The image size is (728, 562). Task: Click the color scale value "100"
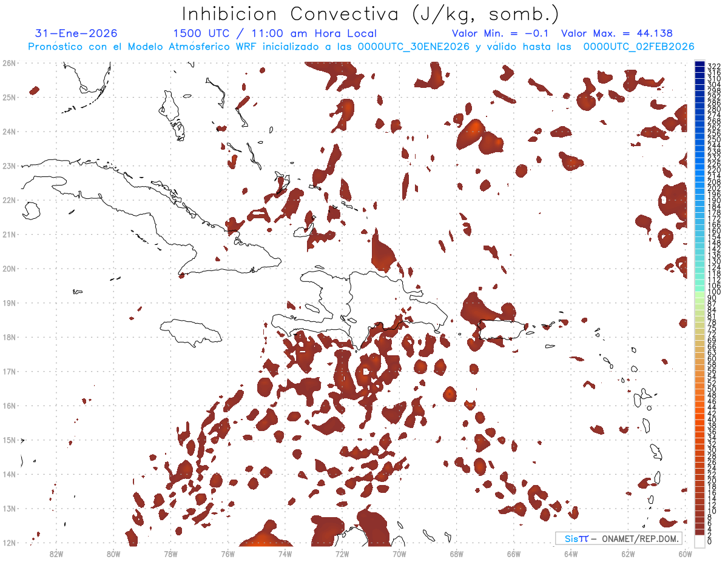[713, 292]
